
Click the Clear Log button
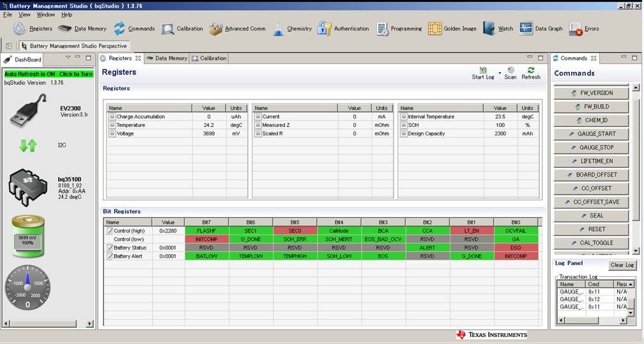[x=622, y=265]
